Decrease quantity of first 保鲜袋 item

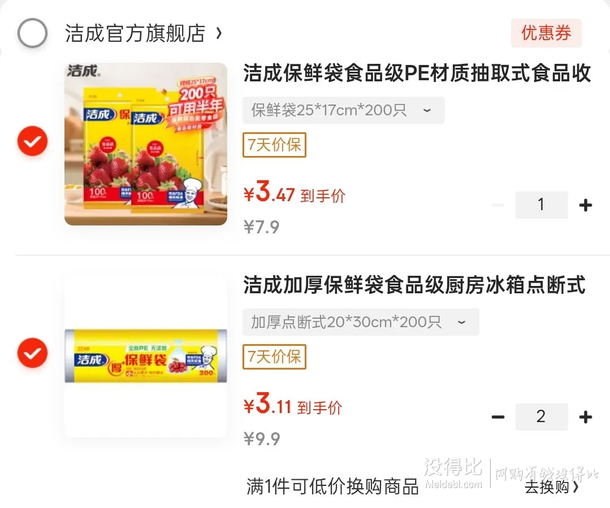tap(498, 205)
